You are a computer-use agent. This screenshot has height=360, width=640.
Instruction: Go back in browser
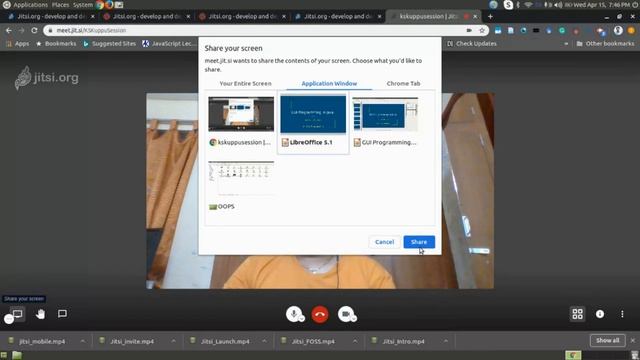9,30
